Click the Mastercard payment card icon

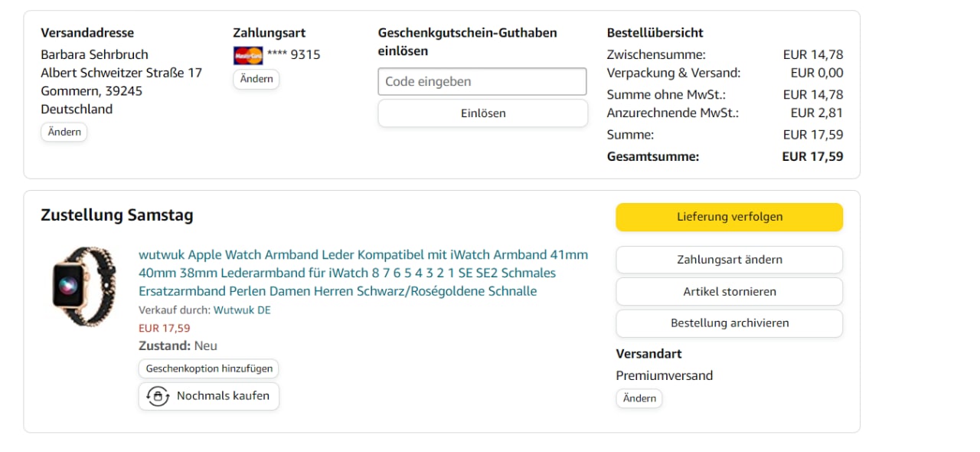(x=248, y=55)
